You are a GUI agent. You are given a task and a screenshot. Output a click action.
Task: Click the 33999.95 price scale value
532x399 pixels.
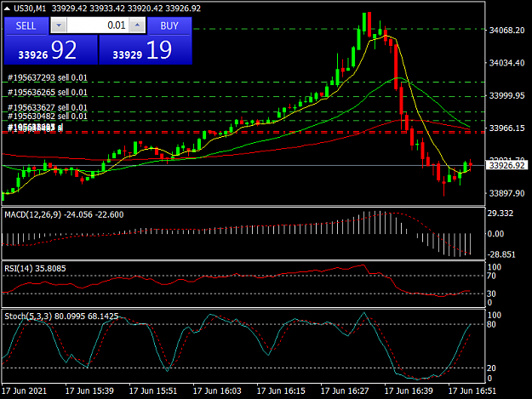point(506,95)
